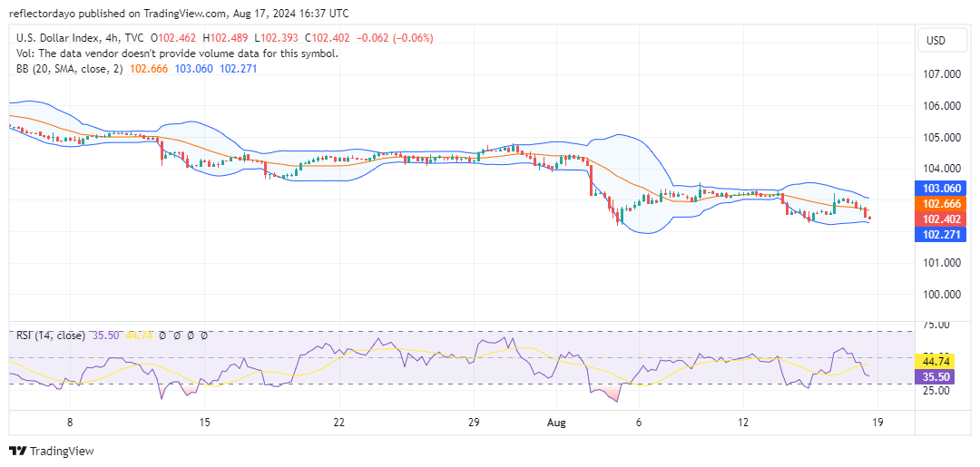This screenshot has width=980, height=467.
Task: Click the 29 date label on time axis
Action: 473,423
